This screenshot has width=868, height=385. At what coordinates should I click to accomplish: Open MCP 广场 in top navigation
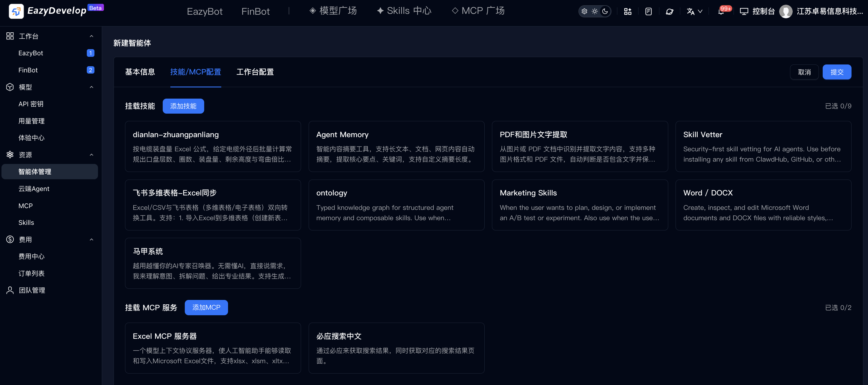click(478, 11)
